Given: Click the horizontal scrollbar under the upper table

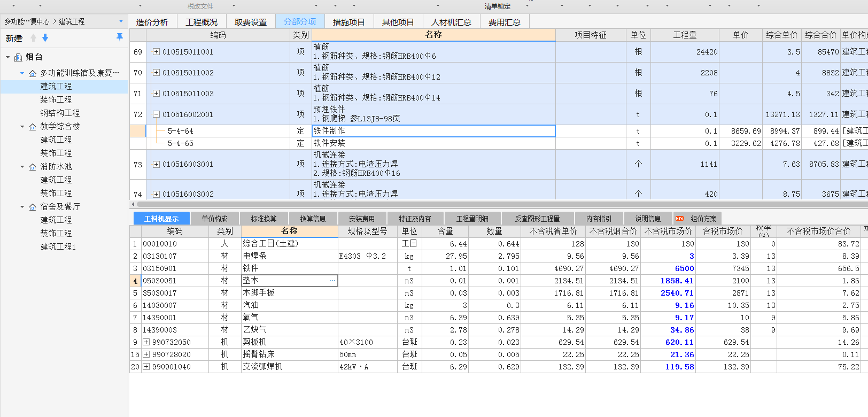Looking at the screenshot, I should coord(501,204).
